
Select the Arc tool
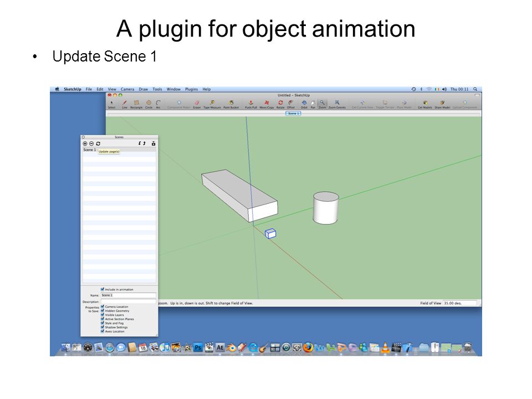(x=158, y=104)
